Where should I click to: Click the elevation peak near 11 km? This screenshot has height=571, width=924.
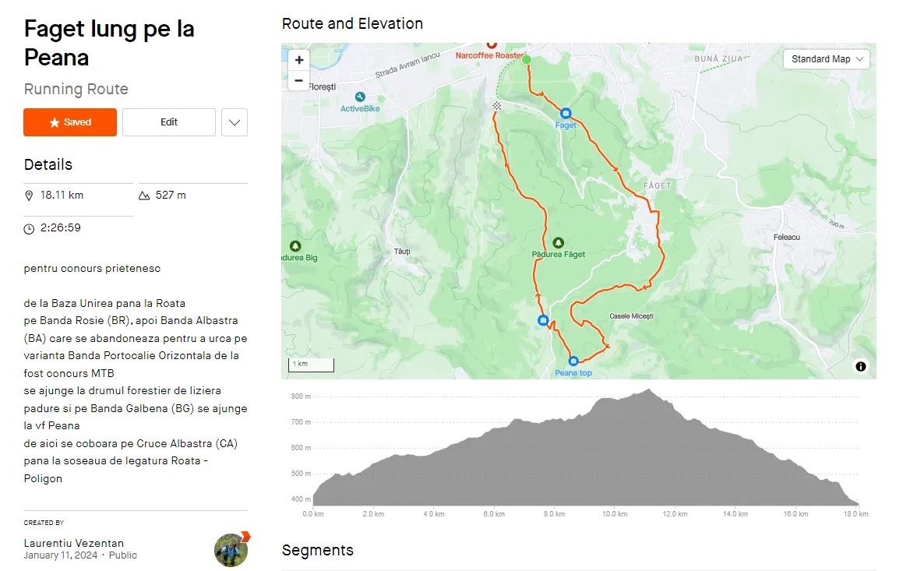coord(649,391)
